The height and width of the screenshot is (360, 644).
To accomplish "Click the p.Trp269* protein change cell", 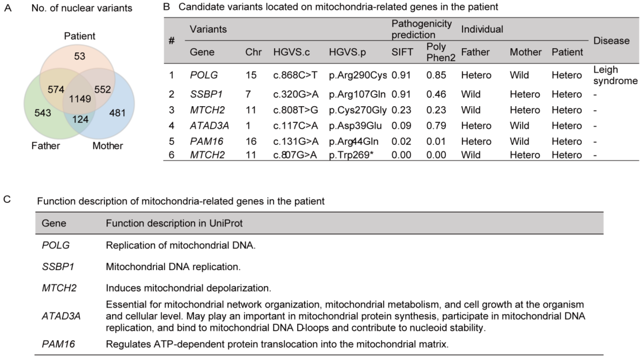I will tap(351, 155).
